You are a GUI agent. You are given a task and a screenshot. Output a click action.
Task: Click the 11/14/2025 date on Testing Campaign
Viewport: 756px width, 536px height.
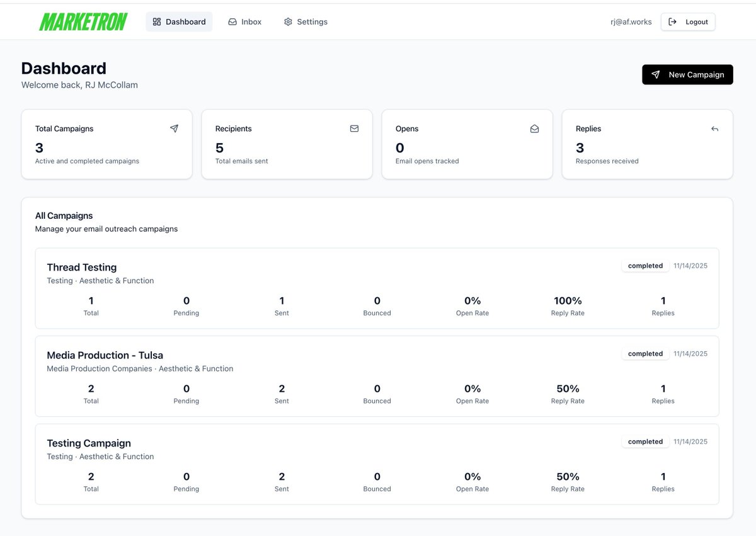(x=690, y=441)
